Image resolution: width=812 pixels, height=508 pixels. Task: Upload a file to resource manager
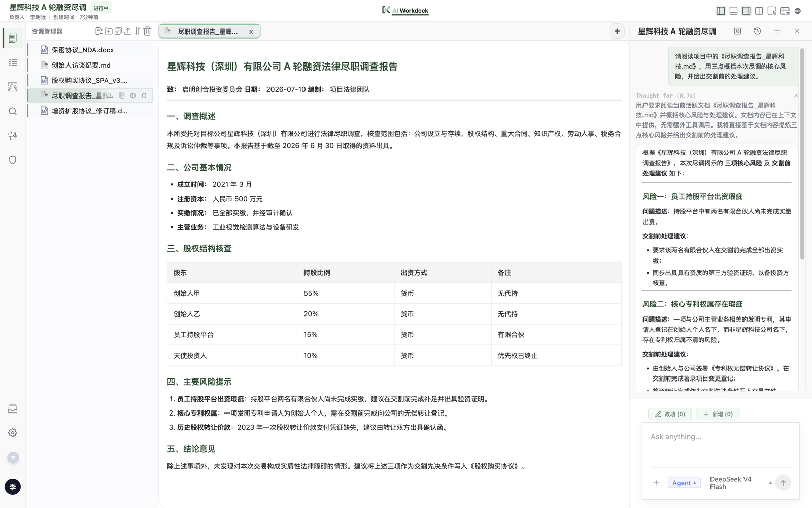click(x=128, y=31)
